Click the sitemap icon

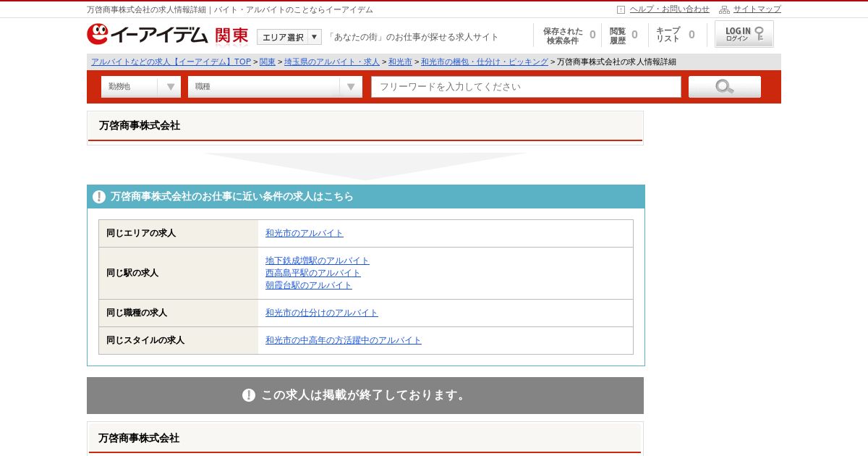(x=724, y=9)
